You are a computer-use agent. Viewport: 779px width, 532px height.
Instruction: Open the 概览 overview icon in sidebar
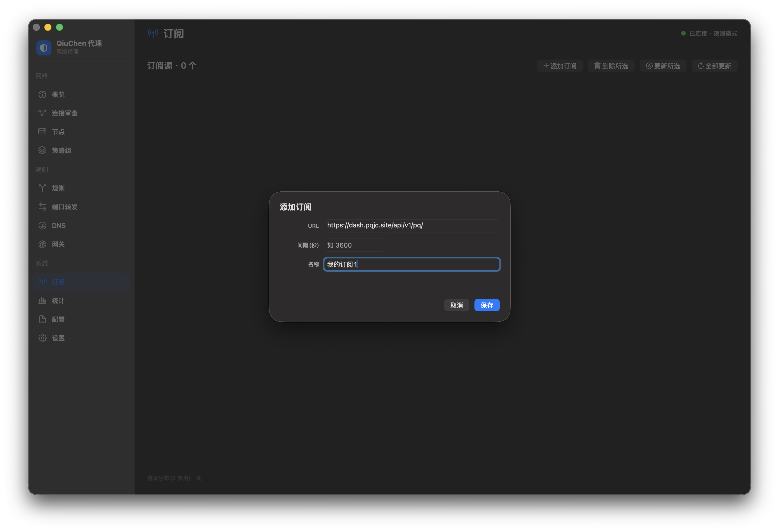(x=42, y=95)
